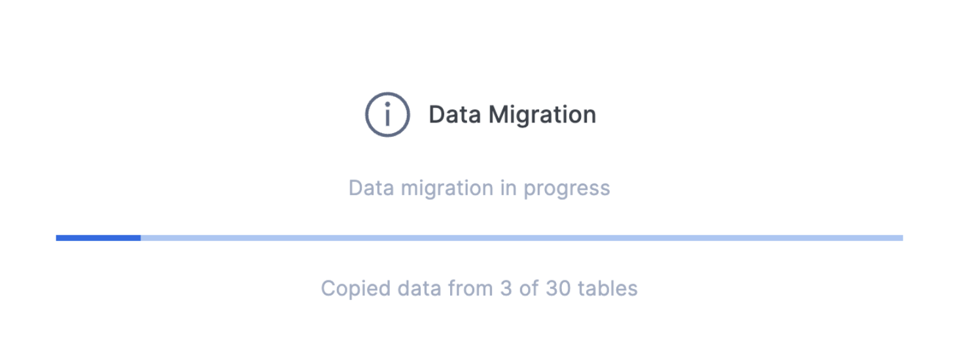Click the dark blue filled progress segment

pyautogui.click(x=98, y=238)
